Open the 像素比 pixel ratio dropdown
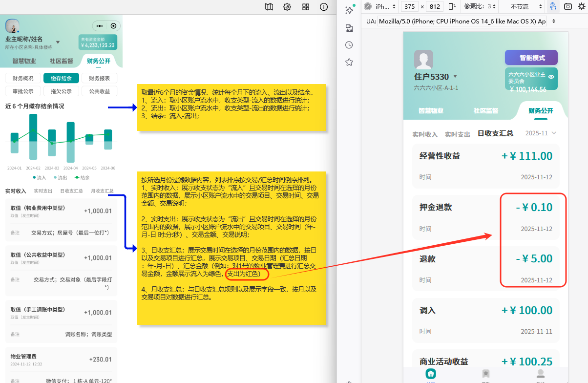The width and height of the screenshot is (588, 383). coord(481,6)
